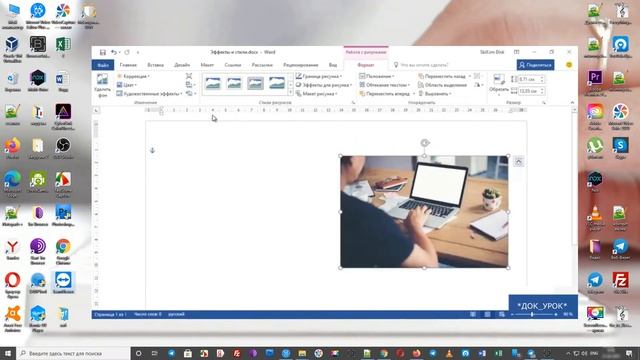
Task: Open the Color (Цвет) dropdown
Action: click(x=127, y=85)
